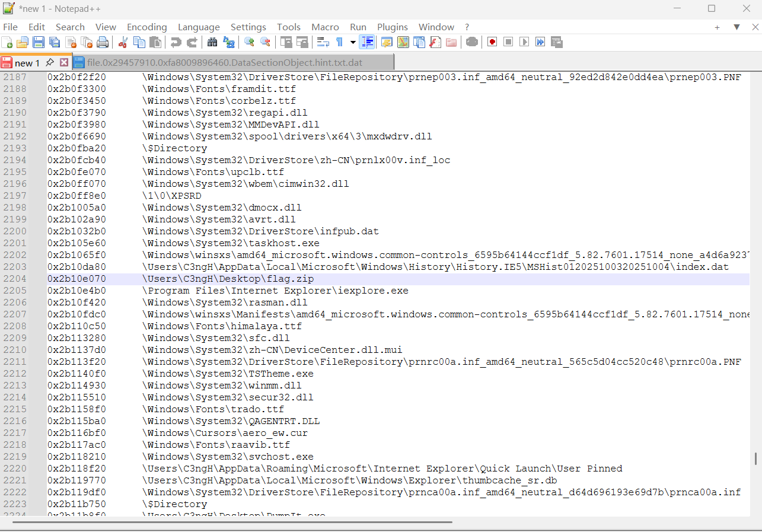Click the Undo arrow icon
Viewport: 762px width, 532px height.
[x=176, y=42]
